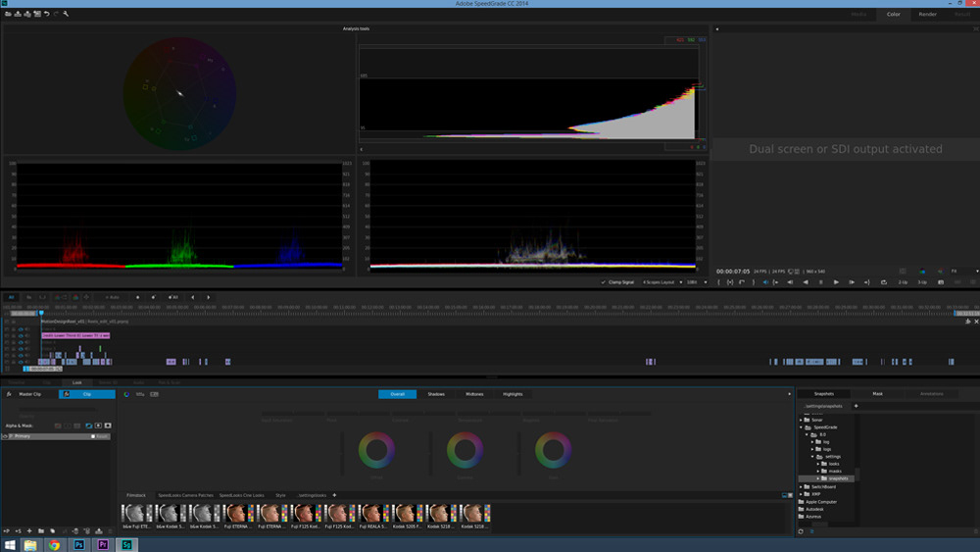Open the wrench preferences icon
The height and width of the screenshot is (552, 980).
(x=66, y=14)
